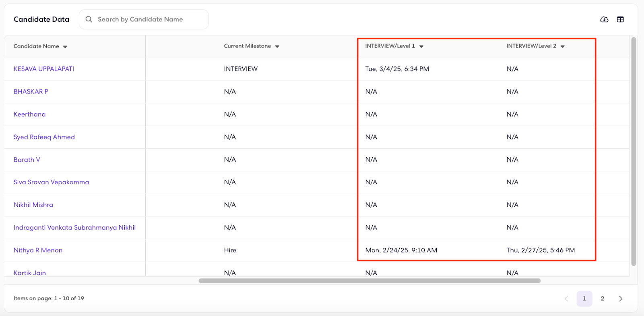
Task: Select Keerthana's INTERVIEW/Level 1 N/A cell
Action: (371, 114)
